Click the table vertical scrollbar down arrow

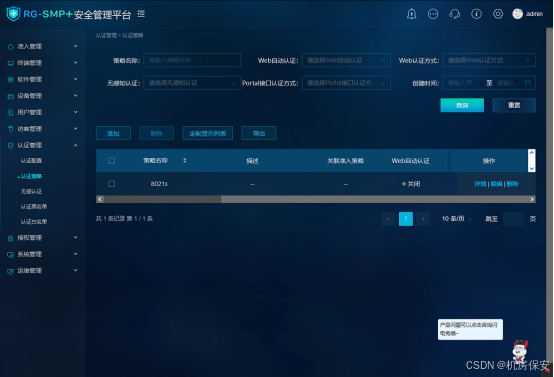[532, 169]
